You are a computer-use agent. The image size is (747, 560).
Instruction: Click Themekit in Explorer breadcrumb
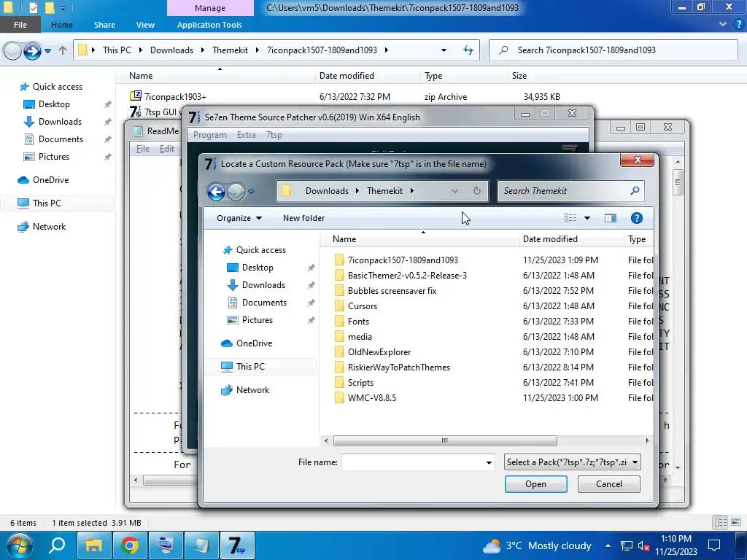click(x=230, y=50)
